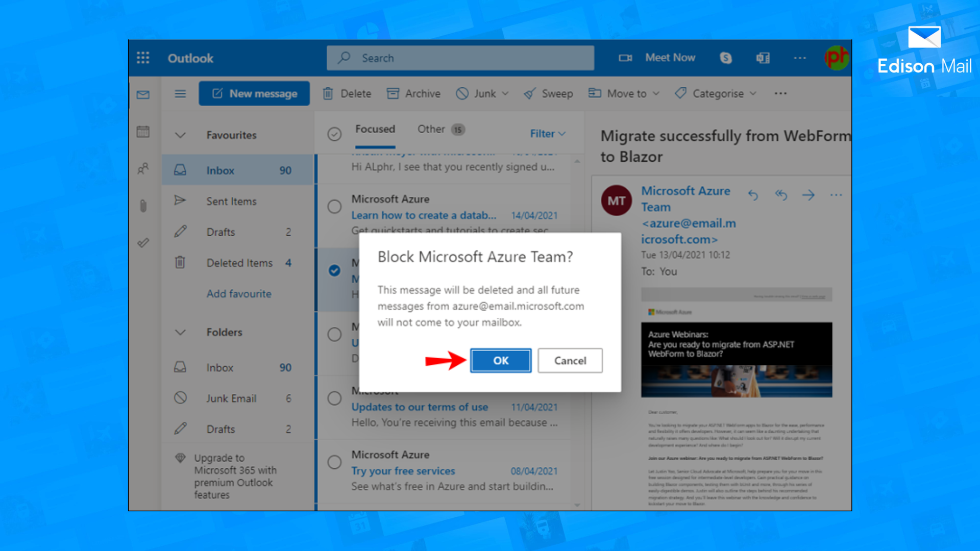Viewport: 980px width, 551px height.
Task: Open the Microsoft 365 app launcher grid
Action: [143, 58]
